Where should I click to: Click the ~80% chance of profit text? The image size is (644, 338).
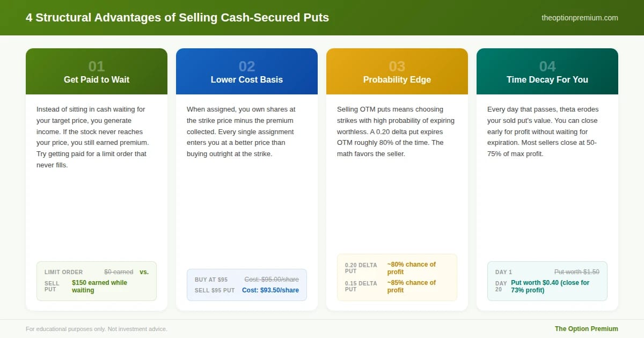point(412,268)
